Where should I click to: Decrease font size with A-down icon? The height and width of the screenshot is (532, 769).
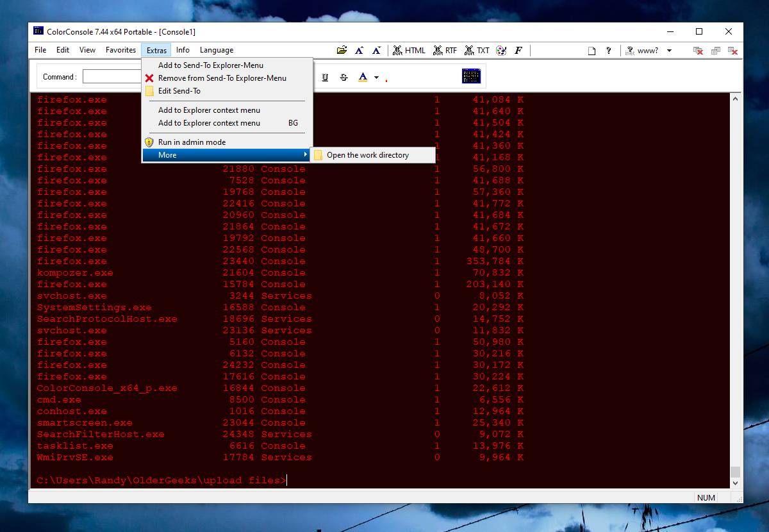click(376, 50)
